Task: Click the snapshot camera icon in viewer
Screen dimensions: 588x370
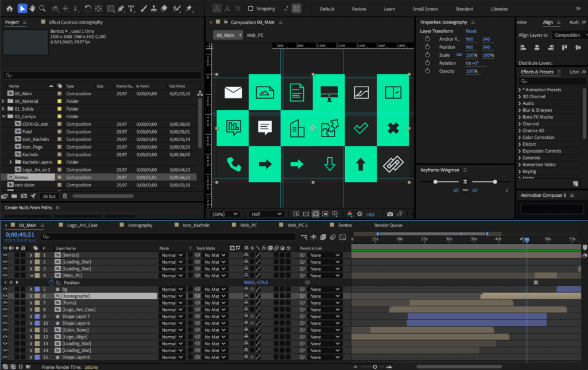Action: (390, 214)
